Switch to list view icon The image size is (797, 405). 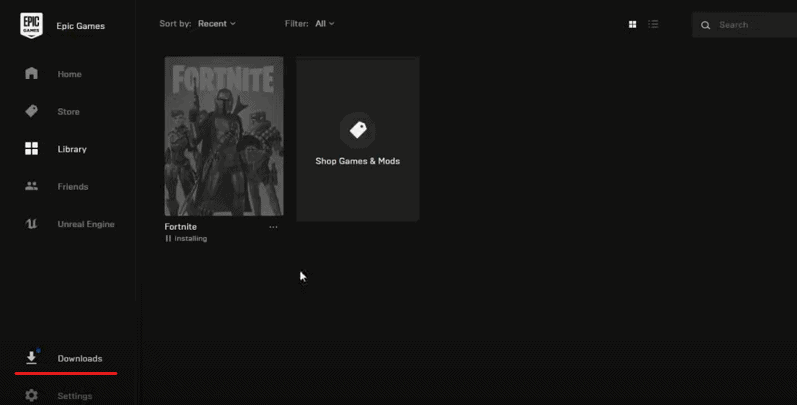pyautogui.click(x=653, y=24)
